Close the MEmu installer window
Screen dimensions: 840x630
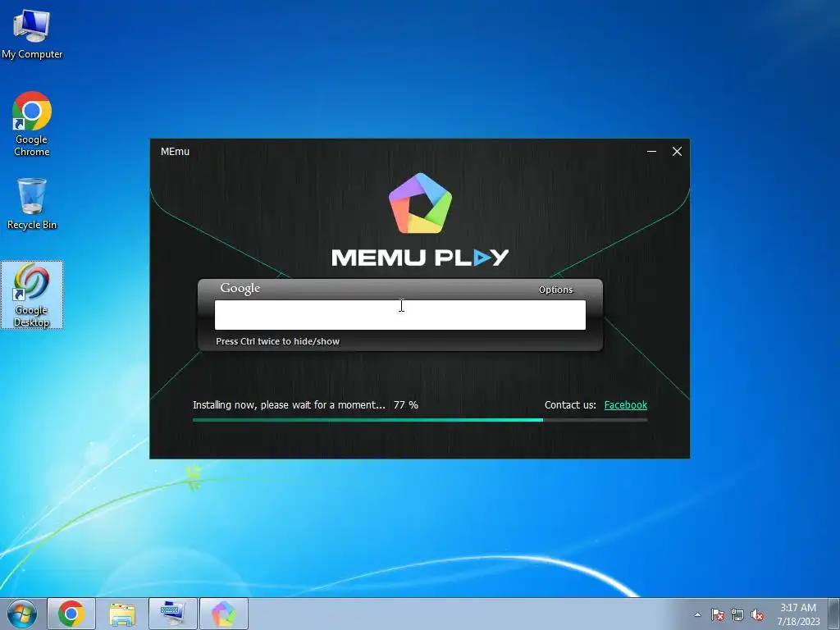pos(677,152)
